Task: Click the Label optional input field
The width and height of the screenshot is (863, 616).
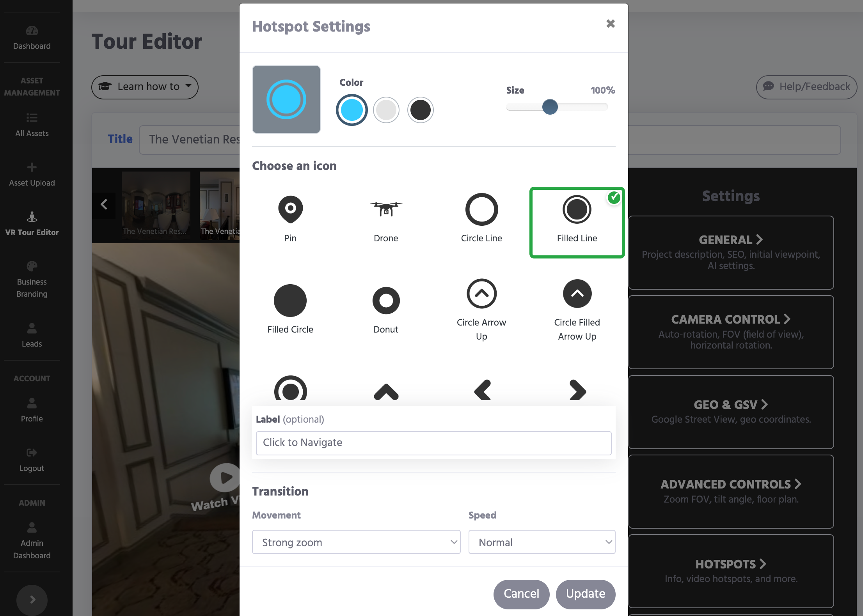Action: point(433,443)
